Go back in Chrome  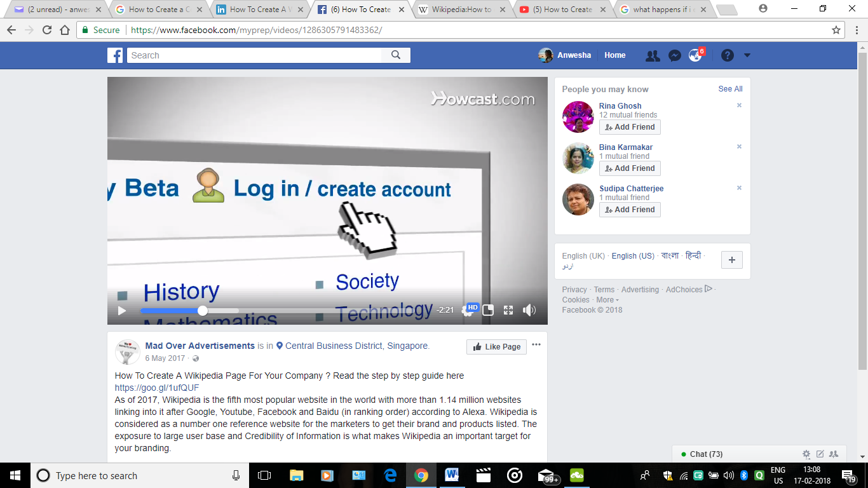pyautogui.click(x=11, y=30)
